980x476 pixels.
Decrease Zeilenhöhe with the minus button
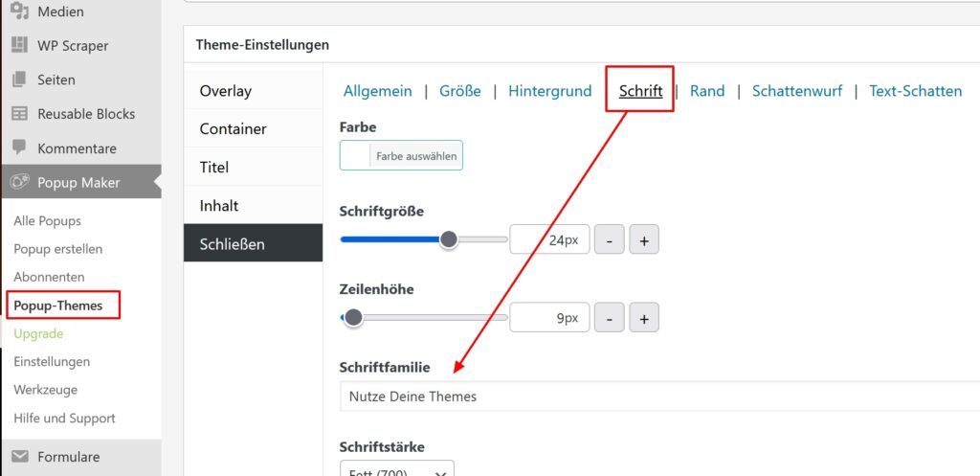click(610, 318)
